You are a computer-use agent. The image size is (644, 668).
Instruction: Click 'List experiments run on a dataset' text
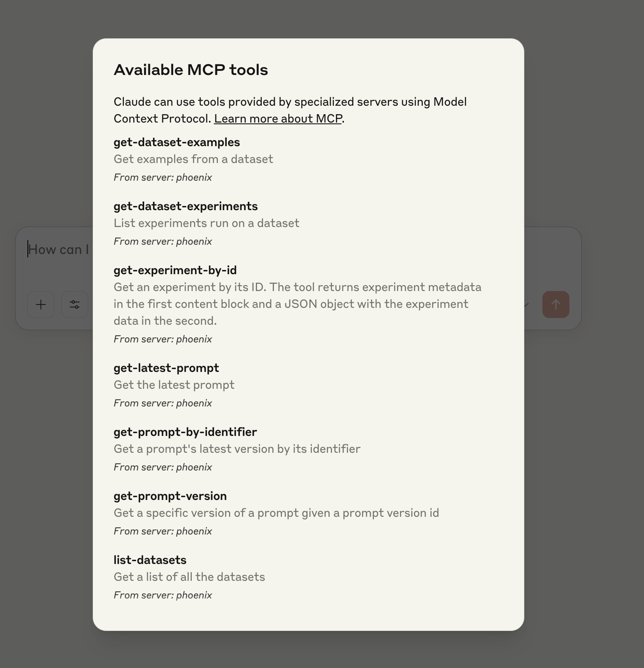pyautogui.click(x=206, y=223)
